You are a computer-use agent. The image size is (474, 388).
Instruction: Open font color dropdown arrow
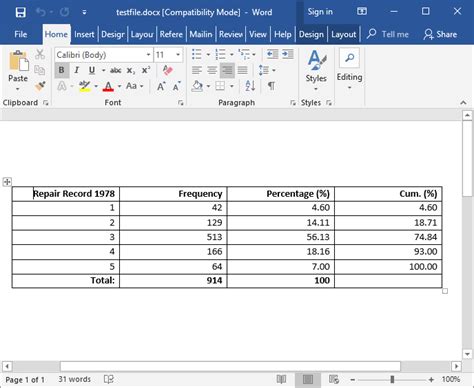point(119,86)
